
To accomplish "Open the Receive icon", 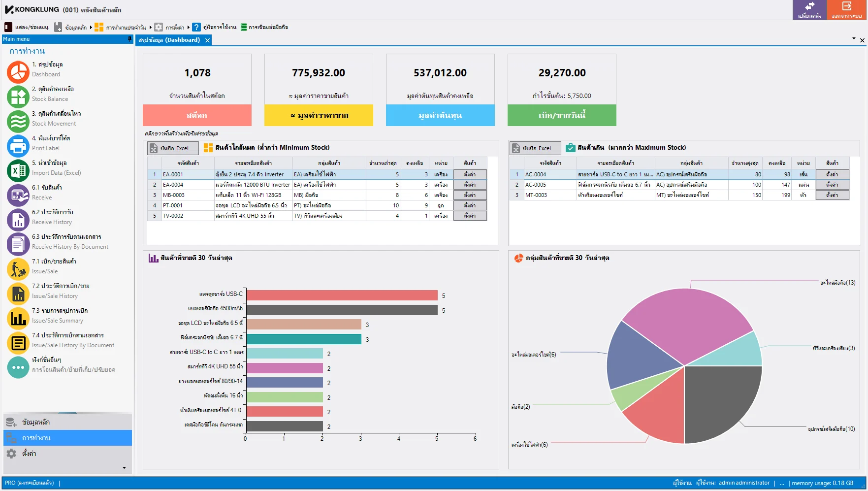I will 18,195.
